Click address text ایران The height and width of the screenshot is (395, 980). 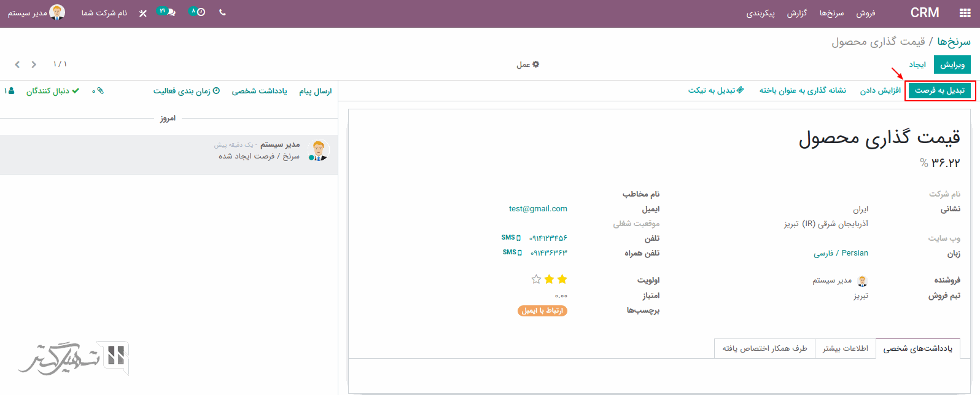click(860, 209)
